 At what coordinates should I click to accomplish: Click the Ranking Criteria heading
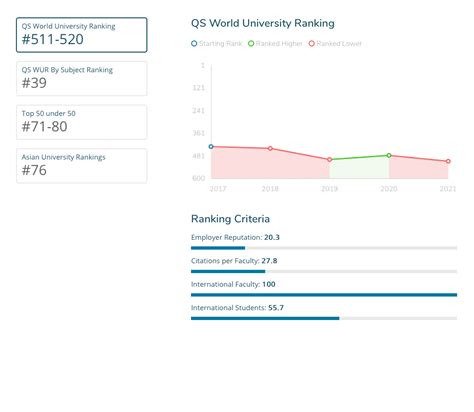pos(230,219)
